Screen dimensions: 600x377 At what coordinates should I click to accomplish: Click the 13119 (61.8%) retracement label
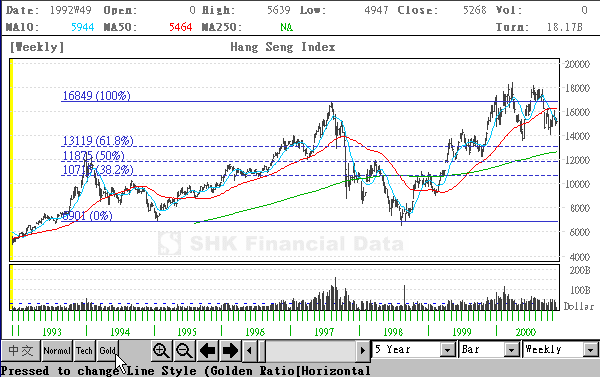click(98, 141)
